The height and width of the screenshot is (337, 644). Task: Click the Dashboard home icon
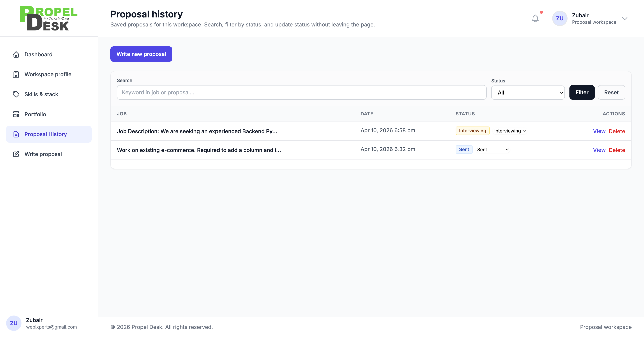16,54
